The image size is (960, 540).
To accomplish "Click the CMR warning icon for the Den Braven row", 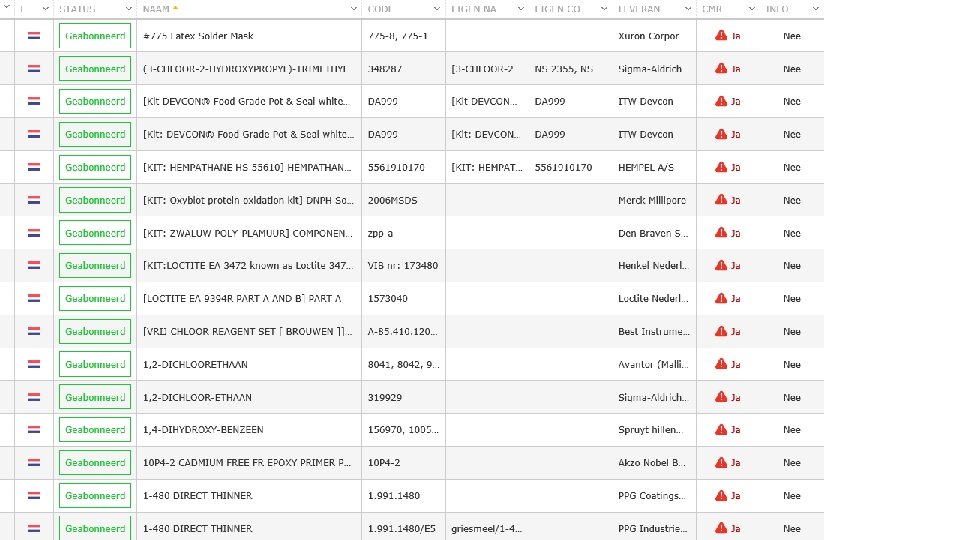I will coord(721,233).
